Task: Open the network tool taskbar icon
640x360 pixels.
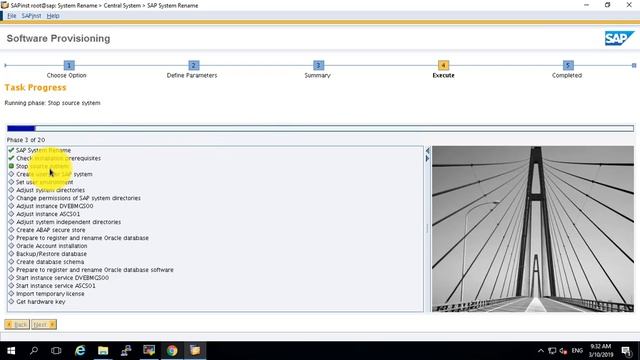Action: (x=126, y=351)
